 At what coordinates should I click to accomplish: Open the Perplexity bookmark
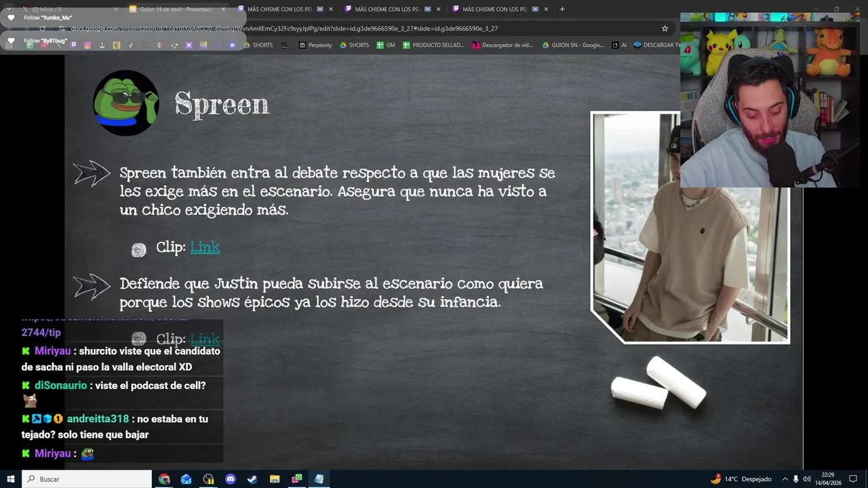(315, 45)
